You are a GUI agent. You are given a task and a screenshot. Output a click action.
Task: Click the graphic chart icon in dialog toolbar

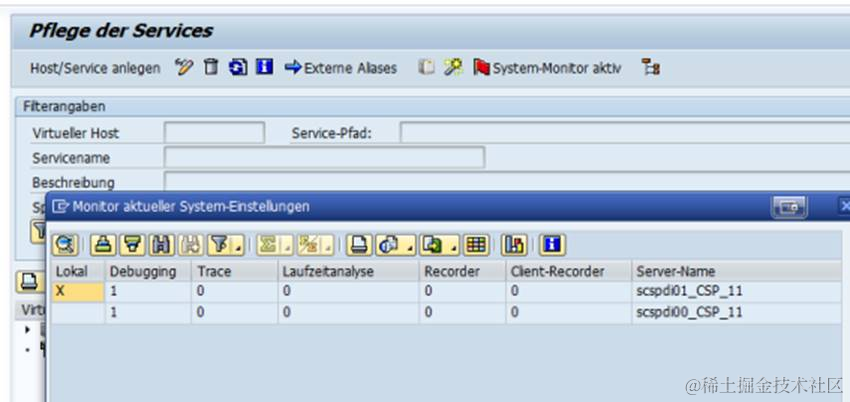click(514, 245)
